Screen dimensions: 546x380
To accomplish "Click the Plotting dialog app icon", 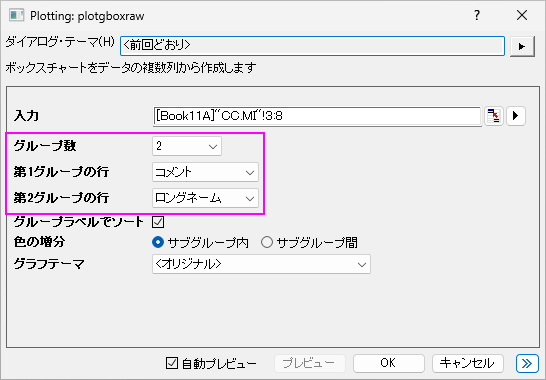I will point(16,16).
